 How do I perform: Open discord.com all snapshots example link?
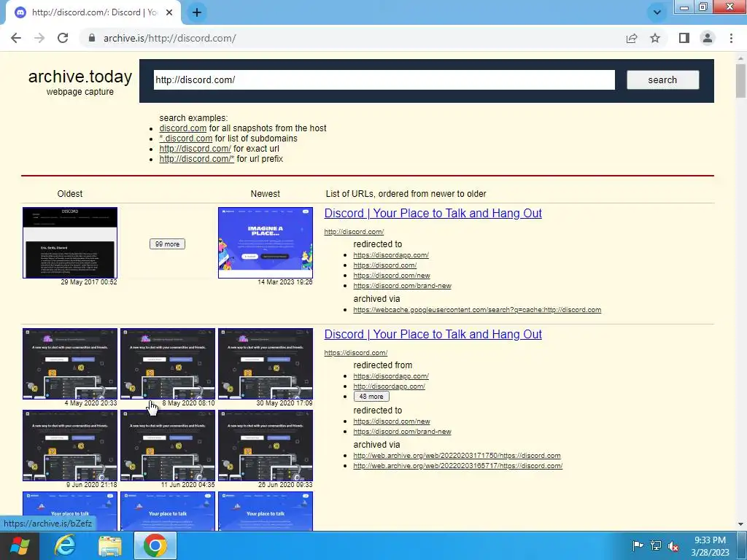(x=183, y=128)
